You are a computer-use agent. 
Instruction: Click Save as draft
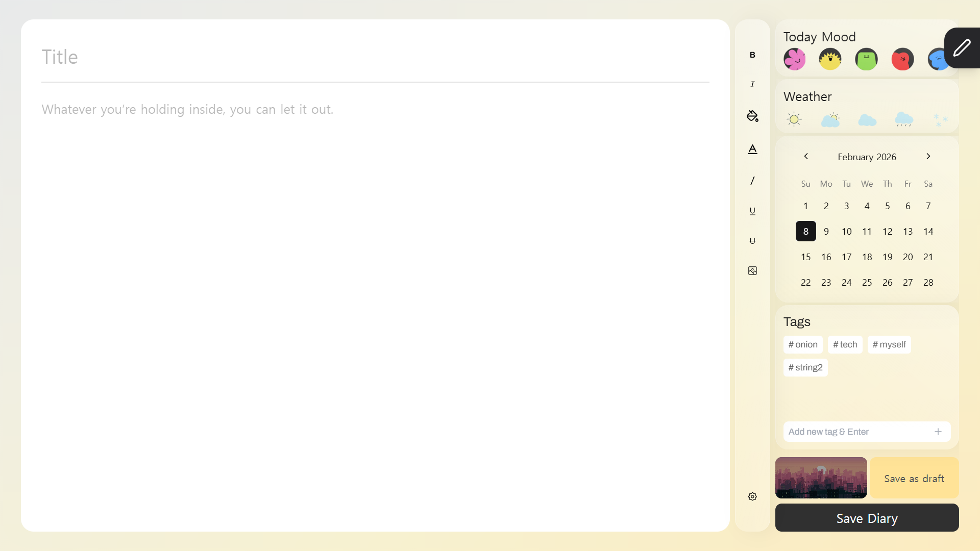click(914, 479)
